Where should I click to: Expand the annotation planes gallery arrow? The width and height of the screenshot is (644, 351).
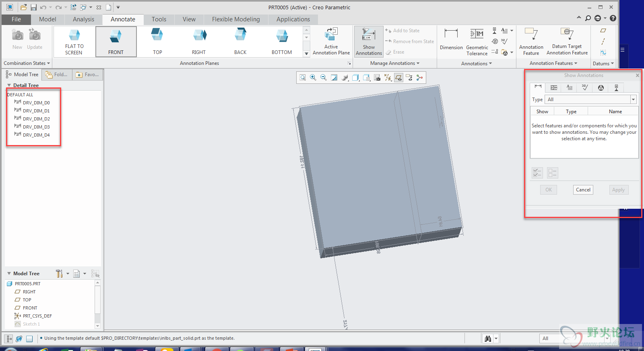pyautogui.click(x=306, y=53)
